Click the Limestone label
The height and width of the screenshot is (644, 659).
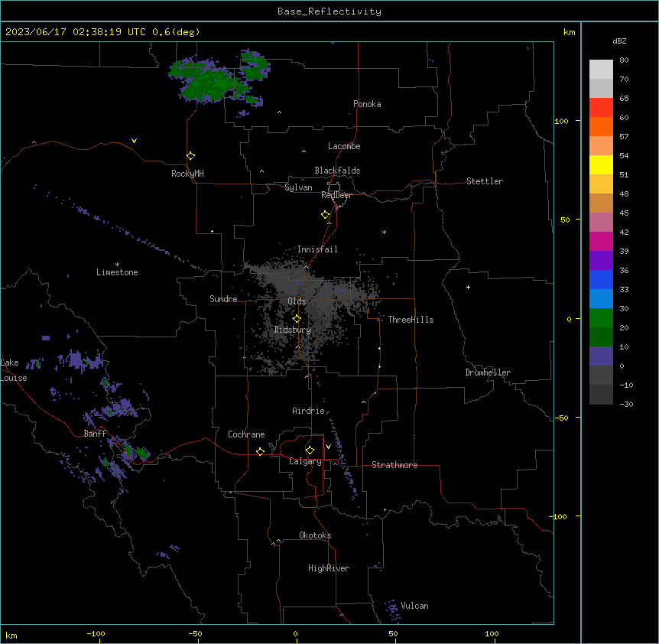click(x=117, y=272)
